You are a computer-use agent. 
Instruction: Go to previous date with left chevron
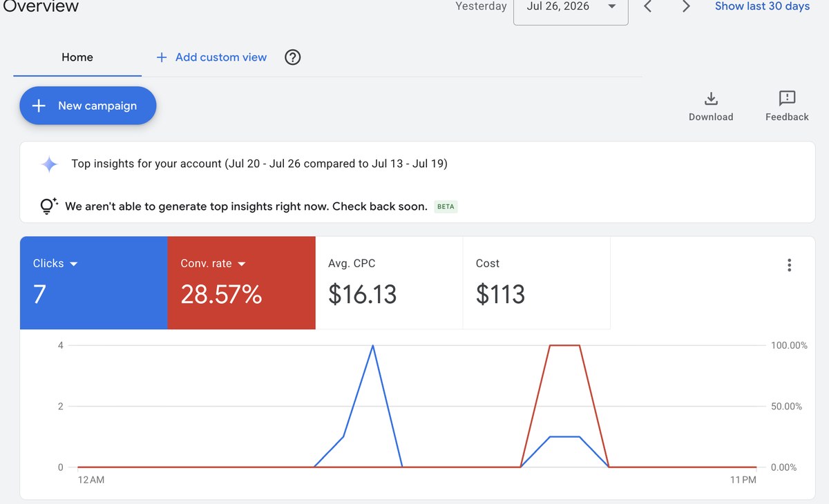coord(648,7)
